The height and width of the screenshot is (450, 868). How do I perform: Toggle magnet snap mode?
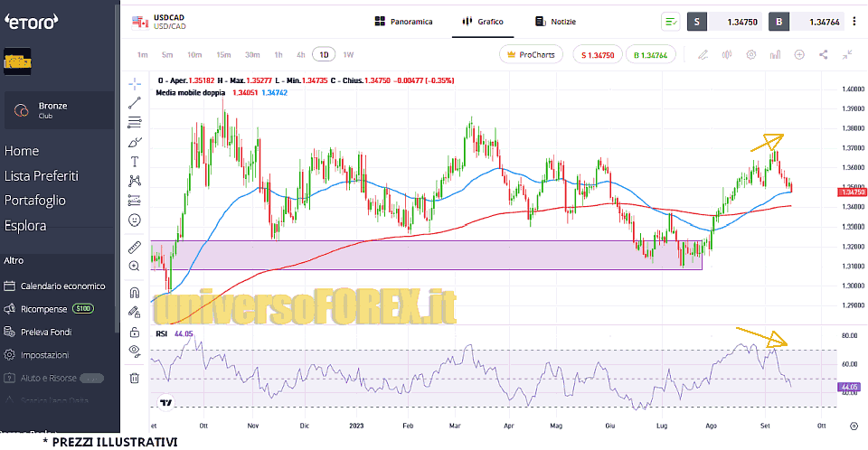coord(135,293)
